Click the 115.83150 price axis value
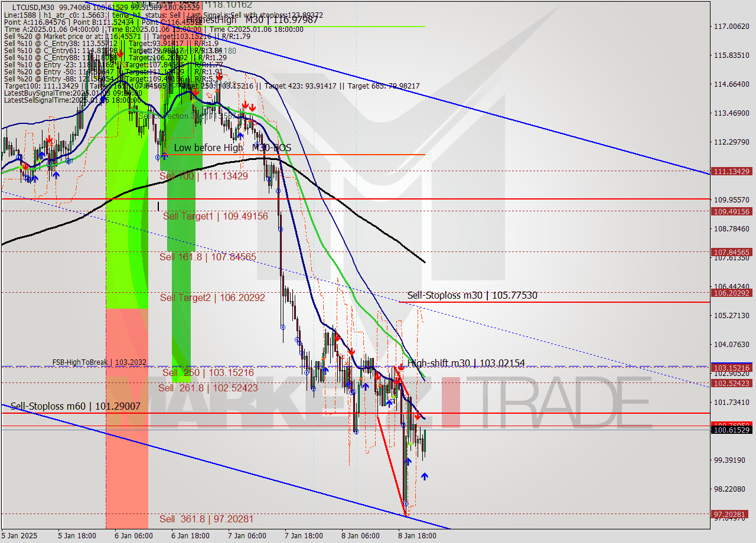Viewport: 756px width, 543px height. 732,55
